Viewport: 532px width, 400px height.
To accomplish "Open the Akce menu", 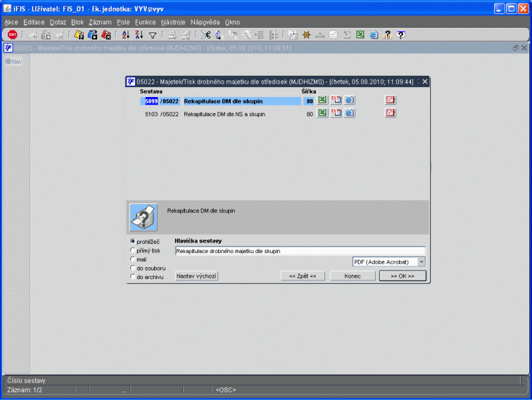I will tap(11, 22).
